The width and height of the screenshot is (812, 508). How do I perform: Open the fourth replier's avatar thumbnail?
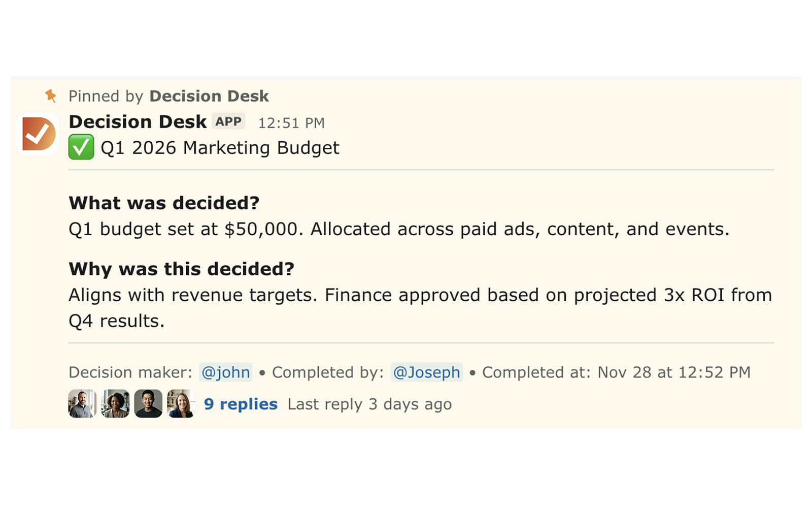coord(181,404)
